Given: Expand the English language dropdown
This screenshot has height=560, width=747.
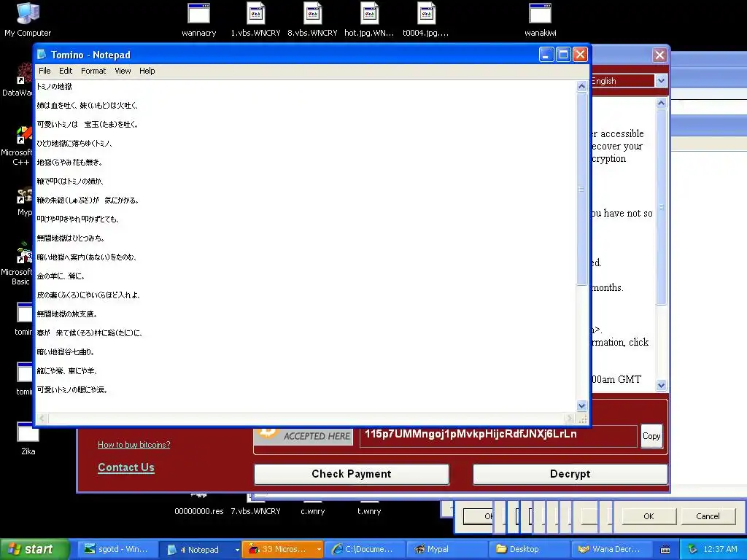Looking at the screenshot, I should [661, 80].
